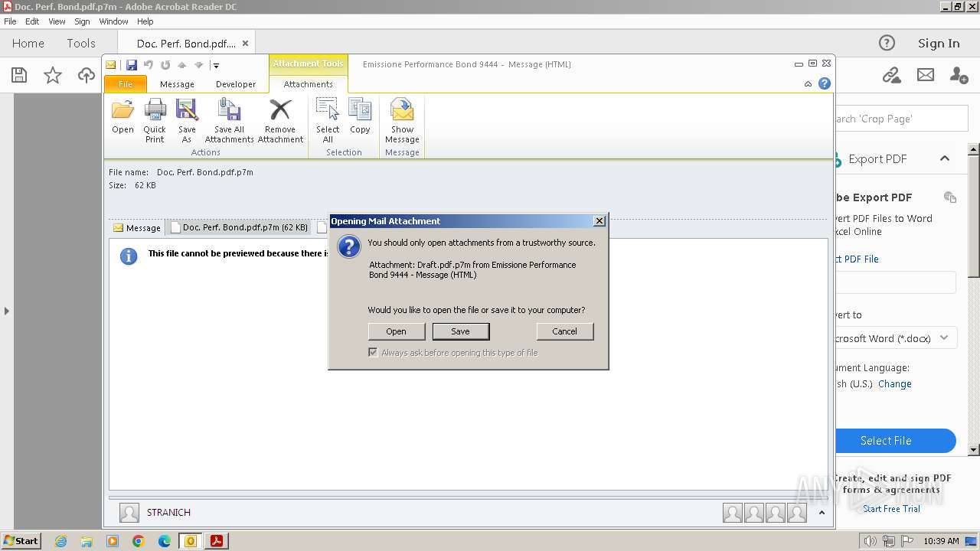Viewport: 980px width, 551px height.
Task: Click save disk icon in Outlook quick access toolbar
Action: pos(132,65)
